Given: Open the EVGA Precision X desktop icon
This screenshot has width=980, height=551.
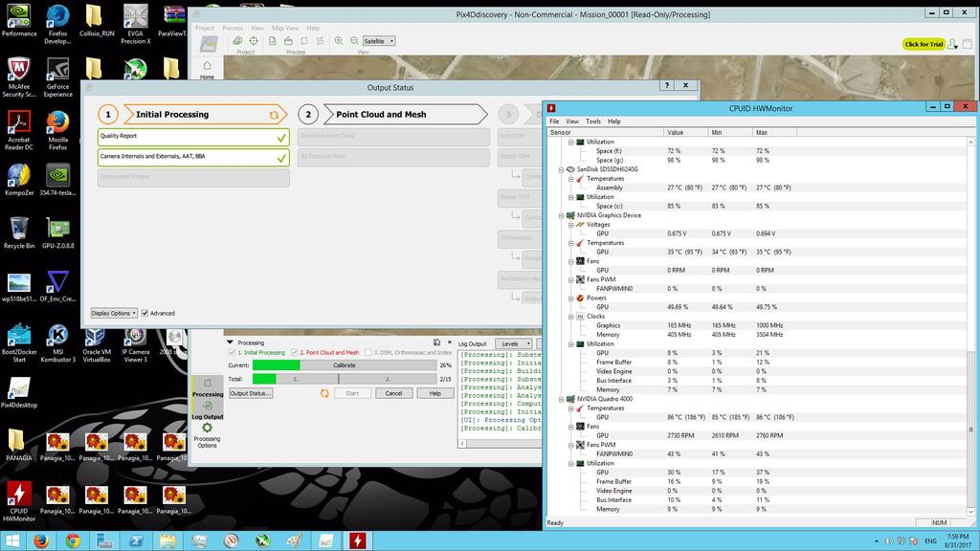Looking at the screenshot, I should click(x=136, y=25).
